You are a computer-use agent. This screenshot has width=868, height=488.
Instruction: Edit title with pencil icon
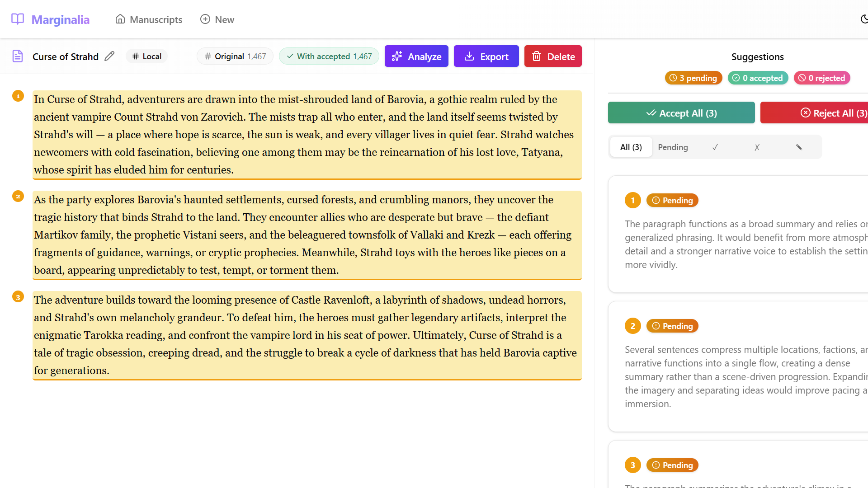point(109,56)
